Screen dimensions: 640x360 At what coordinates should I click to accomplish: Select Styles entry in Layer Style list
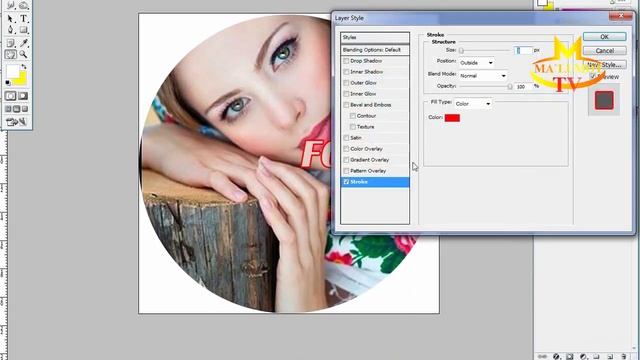375,38
